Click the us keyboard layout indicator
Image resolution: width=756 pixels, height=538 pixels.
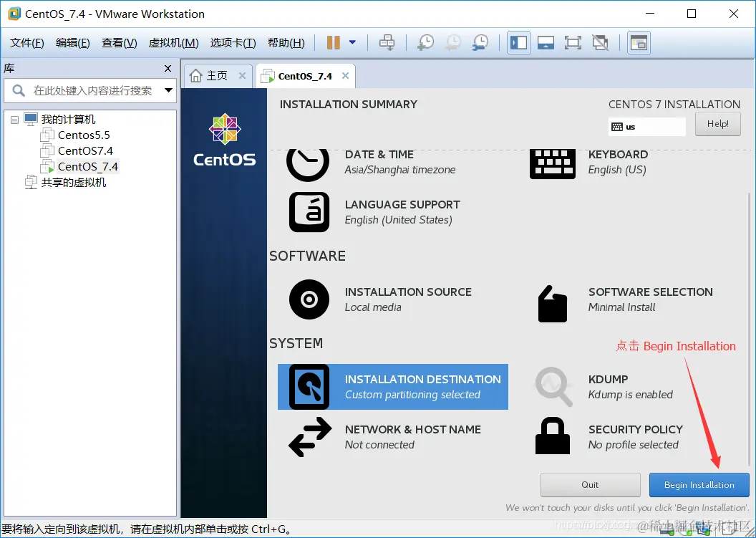[646, 127]
